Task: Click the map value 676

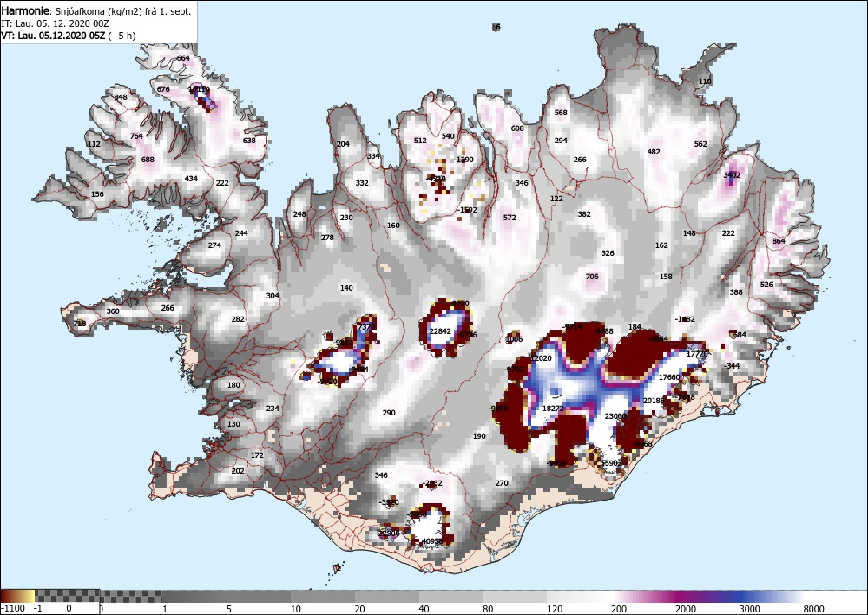Action: click(x=163, y=89)
